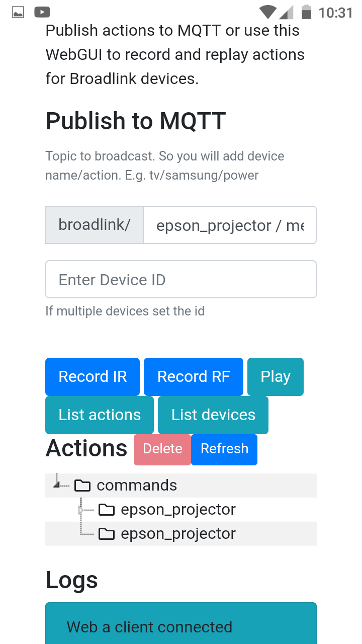Tap the Wi-Fi signal icon
This screenshot has width=362, height=644.
[x=268, y=12]
